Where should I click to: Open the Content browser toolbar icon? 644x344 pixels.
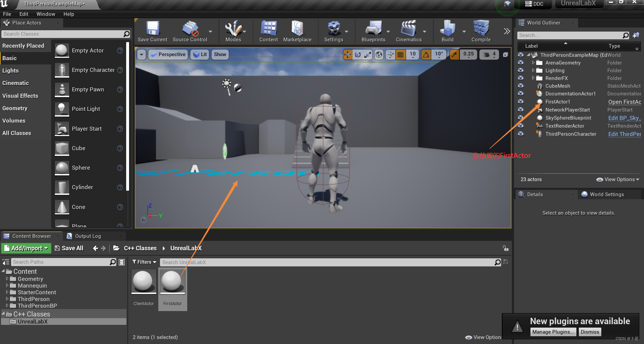269,31
